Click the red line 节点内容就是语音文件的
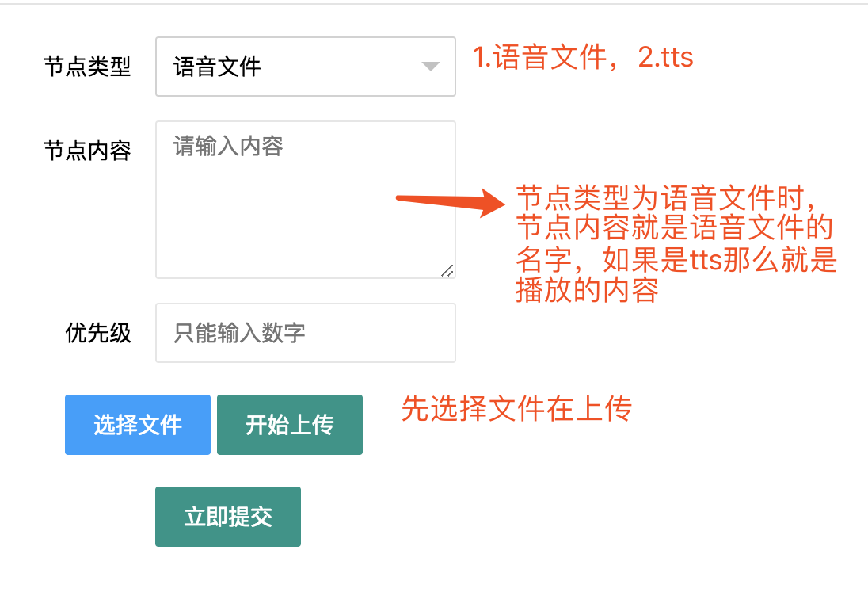 (x=675, y=228)
